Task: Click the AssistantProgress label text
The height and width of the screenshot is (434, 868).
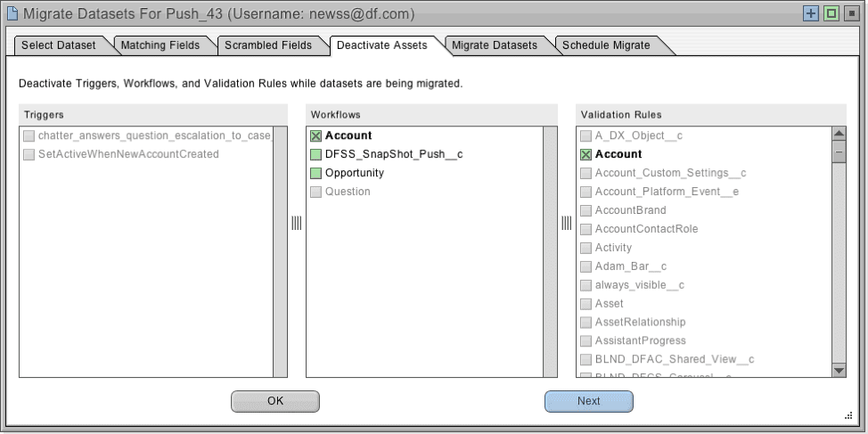Action: tap(641, 341)
